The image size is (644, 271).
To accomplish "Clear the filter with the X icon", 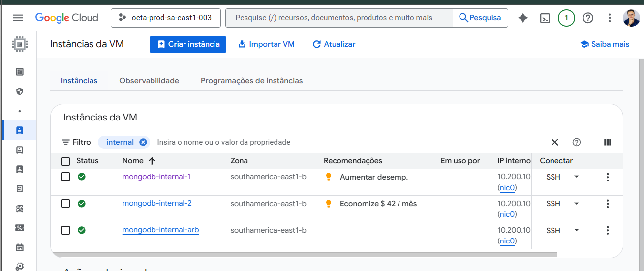I will (x=554, y=142).
